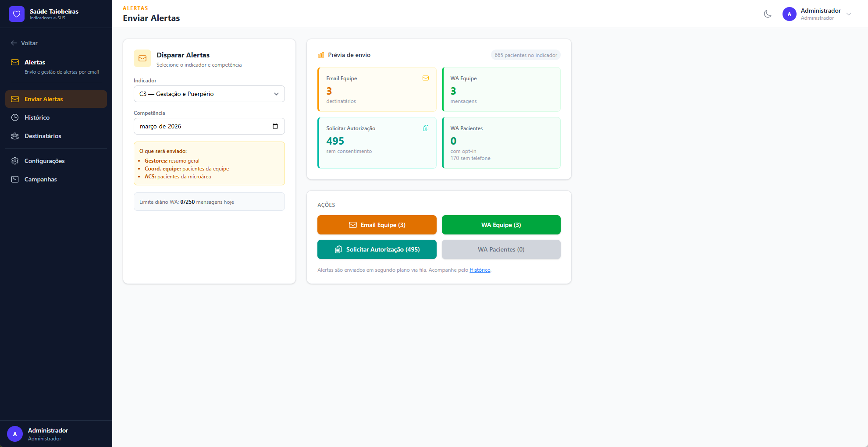This screenshot has height=447, width=868.
Task: Expand the Administrador user menu chevron
Action: click(849, 14)
